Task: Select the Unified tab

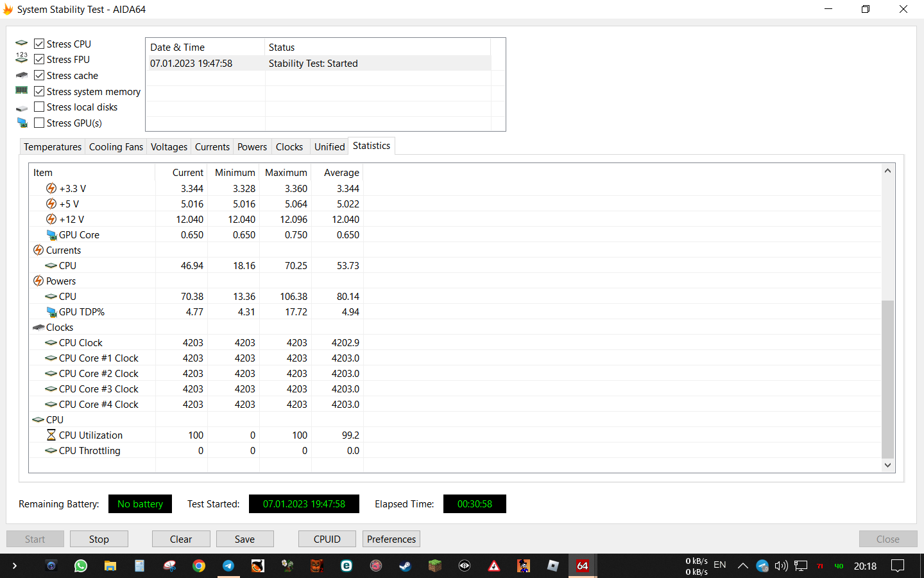Action: [330, 147]
